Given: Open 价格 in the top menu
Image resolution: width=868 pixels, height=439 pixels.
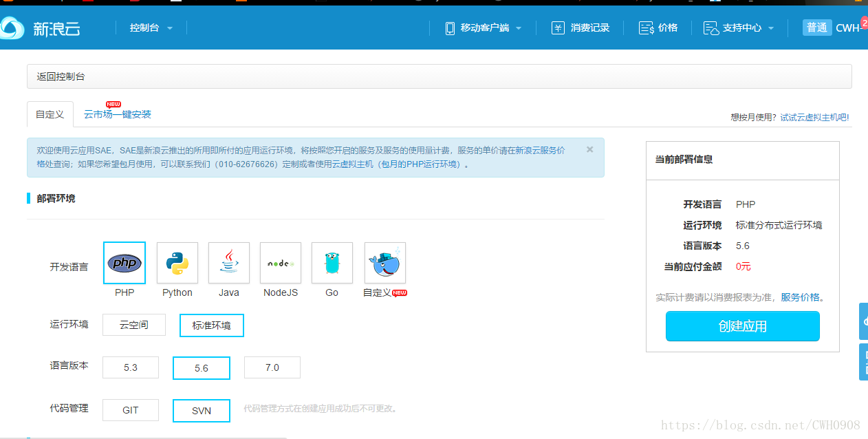Looking at the screenshot, I should [668, 28].
